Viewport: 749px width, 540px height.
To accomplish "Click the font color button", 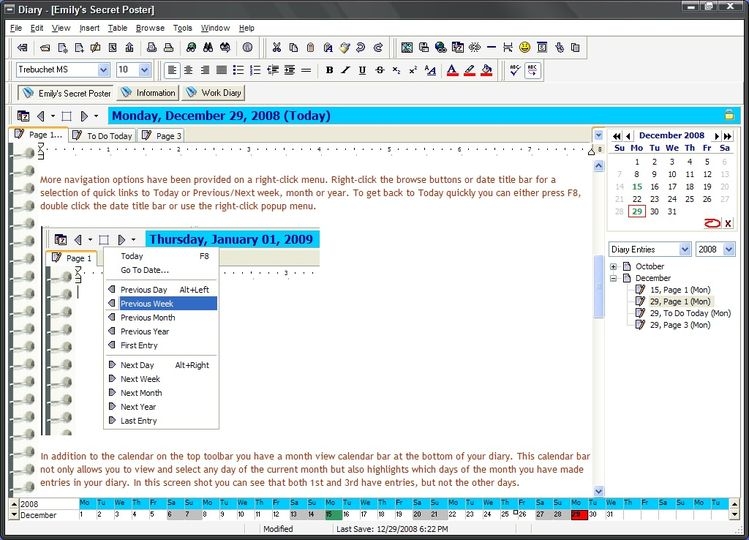I will [452, 70].
